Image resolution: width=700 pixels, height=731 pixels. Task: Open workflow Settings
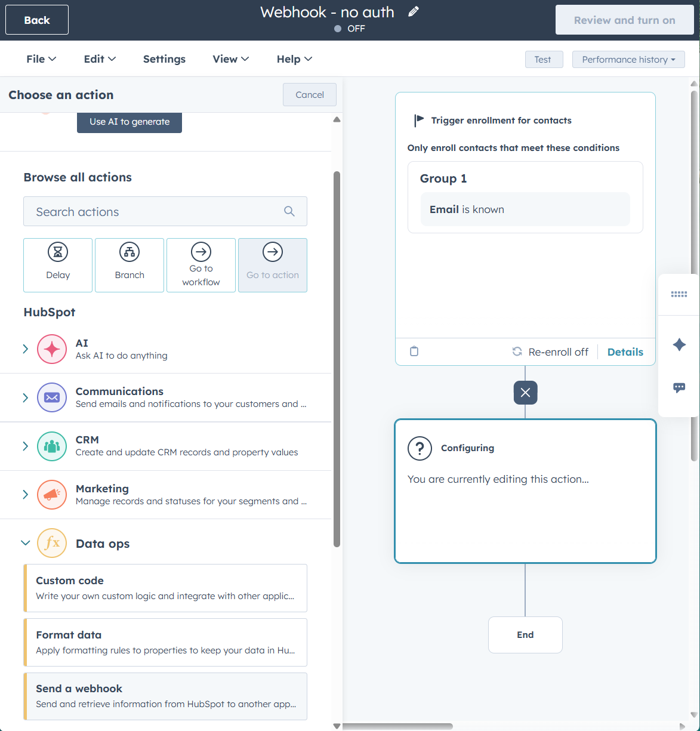pyautogui.click(x=164, y=58)
